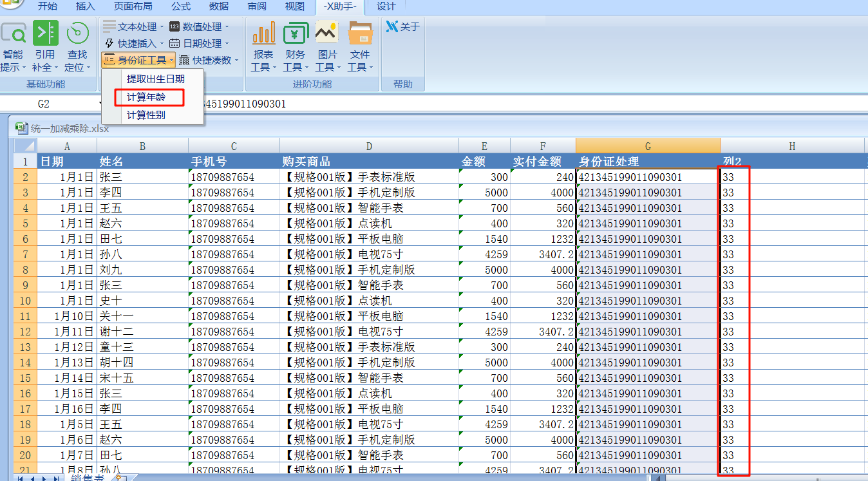
Task: Click the 手机号 header cell
Action: pyautogui.click(x=234, y=162)
